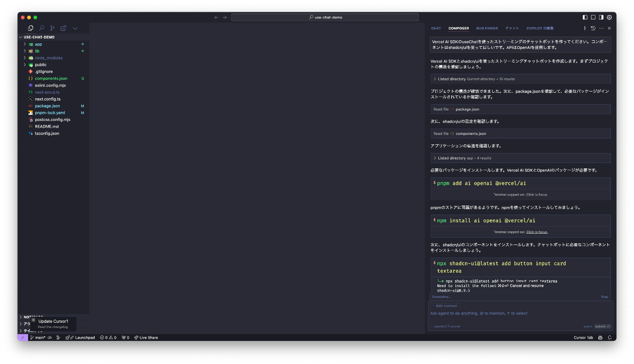Open tsconfig.json file
Image resolution: width=634 pixels, height=364 pixels.
coord(53,134)
